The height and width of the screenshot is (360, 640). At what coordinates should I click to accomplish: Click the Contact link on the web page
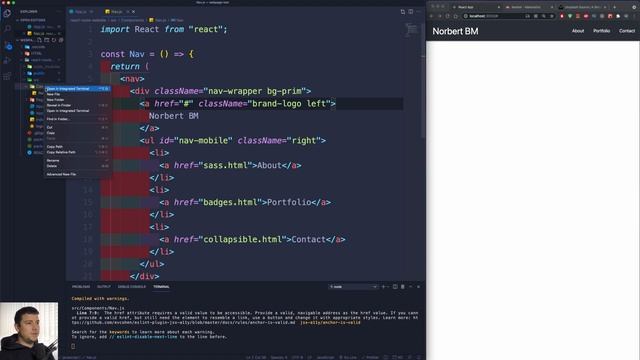627,31
